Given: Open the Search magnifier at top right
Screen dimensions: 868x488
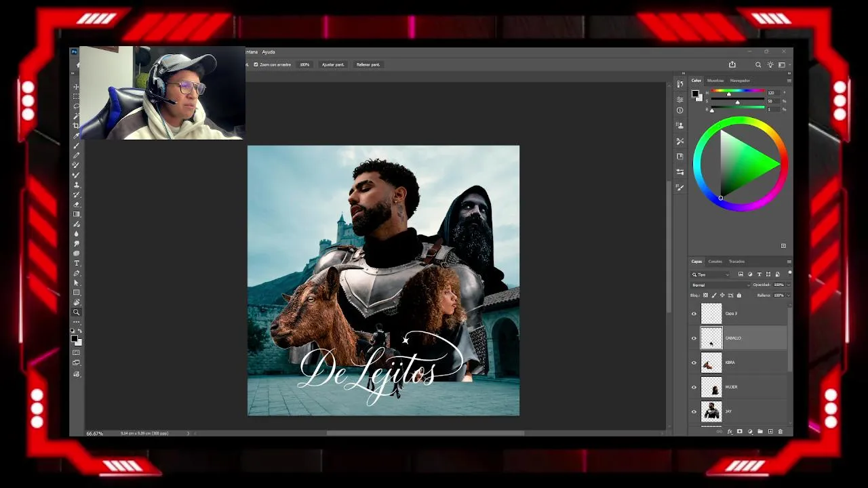Looking at the screenshot, I should (x=758, y=64).
